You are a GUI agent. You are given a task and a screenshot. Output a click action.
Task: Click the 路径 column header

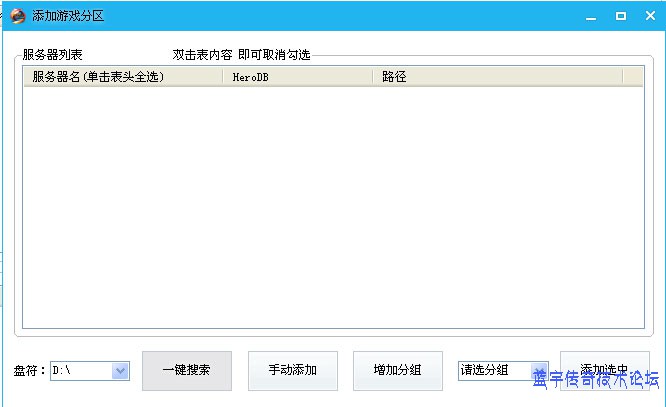pos(497,76)
